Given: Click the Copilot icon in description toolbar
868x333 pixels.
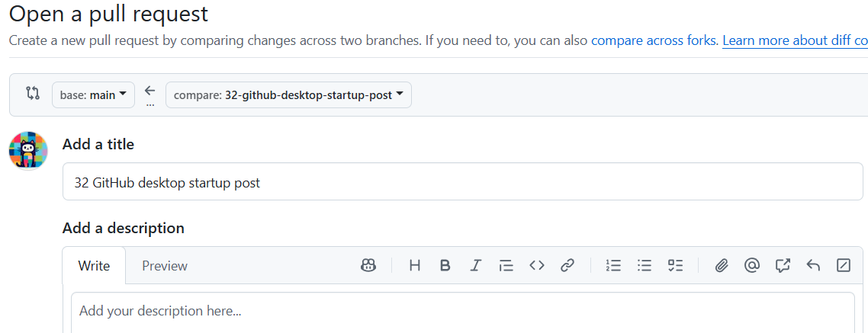Looking at the screenshot, I should [368, 266].
